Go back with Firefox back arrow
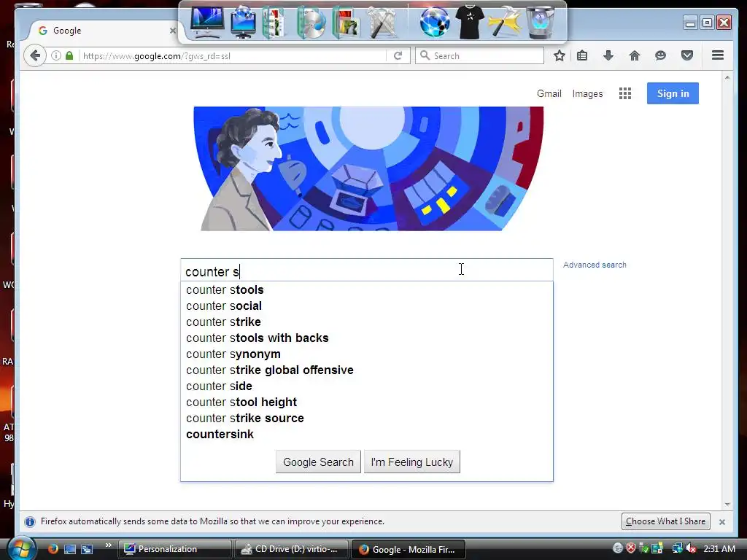 tap(35, 55)
